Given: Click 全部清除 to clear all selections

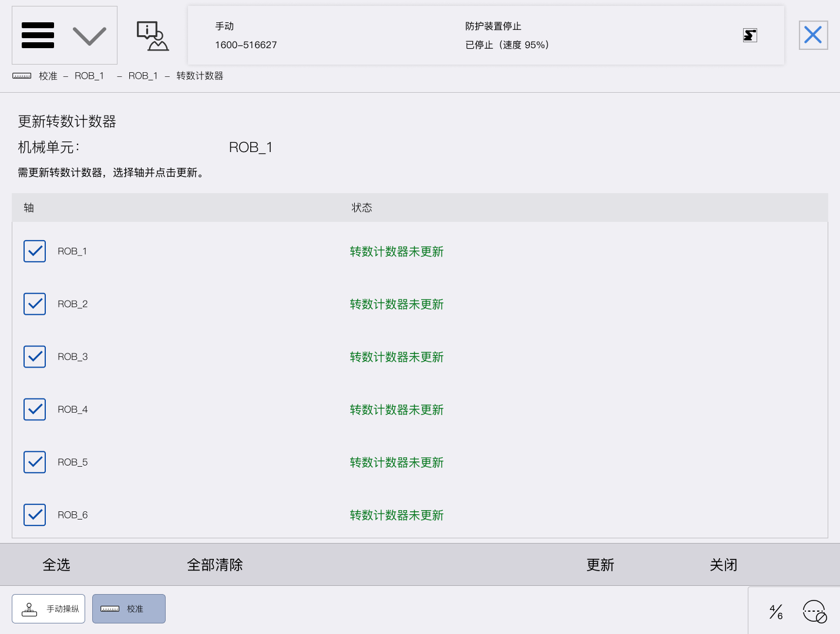Looking at the screenshot, I should (215, 565).
